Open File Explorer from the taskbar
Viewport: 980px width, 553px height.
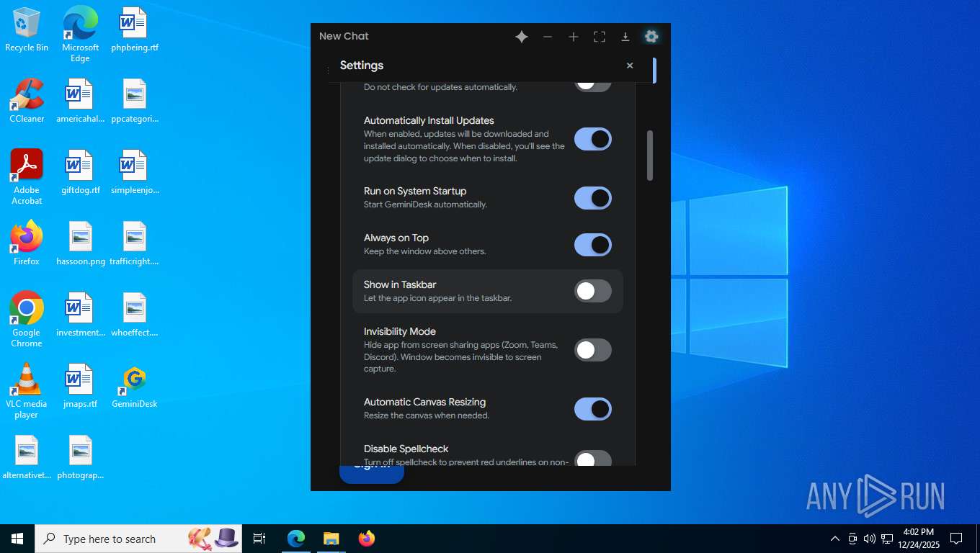(x=331, y=539)
